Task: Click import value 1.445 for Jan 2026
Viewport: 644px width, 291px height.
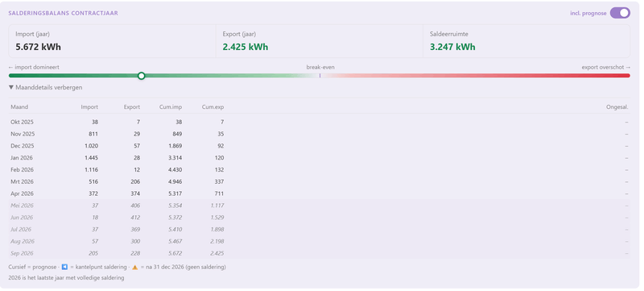Action: click(x=91, y=158)
